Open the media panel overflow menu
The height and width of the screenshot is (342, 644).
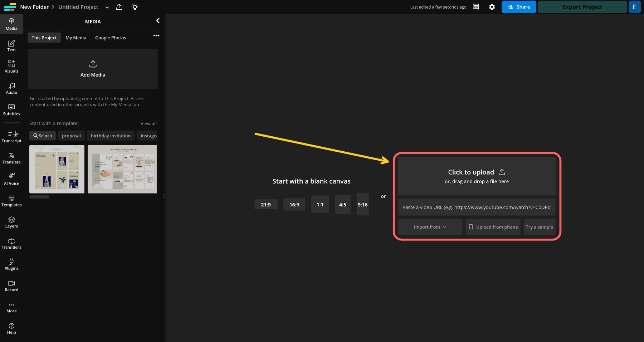click(x=156, y=35)
